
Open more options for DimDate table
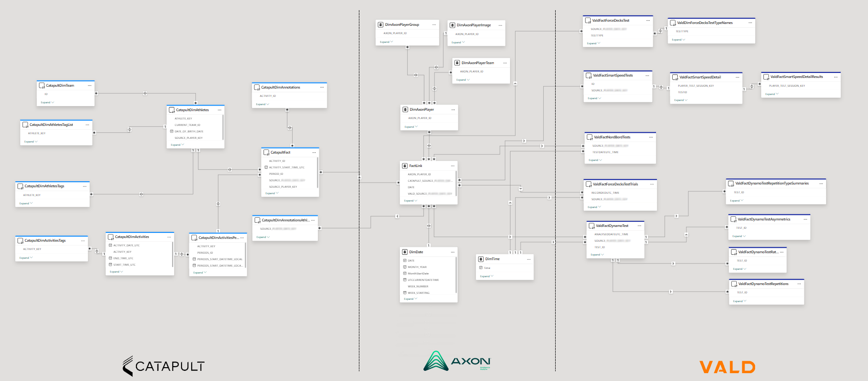pyautogui.click(x=452, y=252)
